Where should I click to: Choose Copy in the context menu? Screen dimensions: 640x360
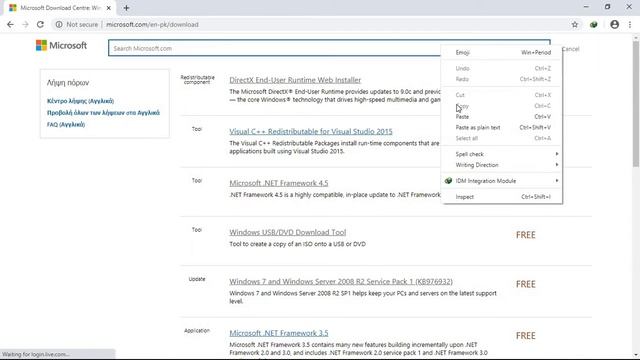tap(502, 106)
